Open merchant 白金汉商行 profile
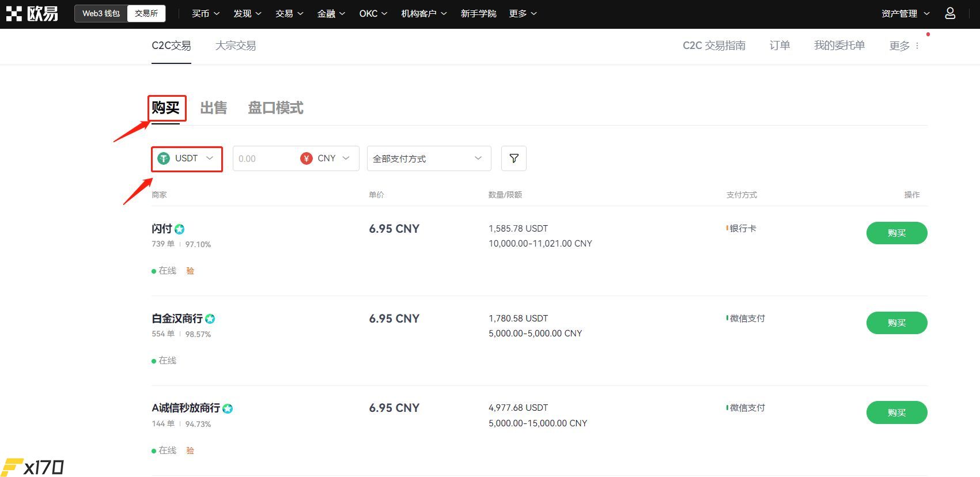 click(x=177, y=319)
